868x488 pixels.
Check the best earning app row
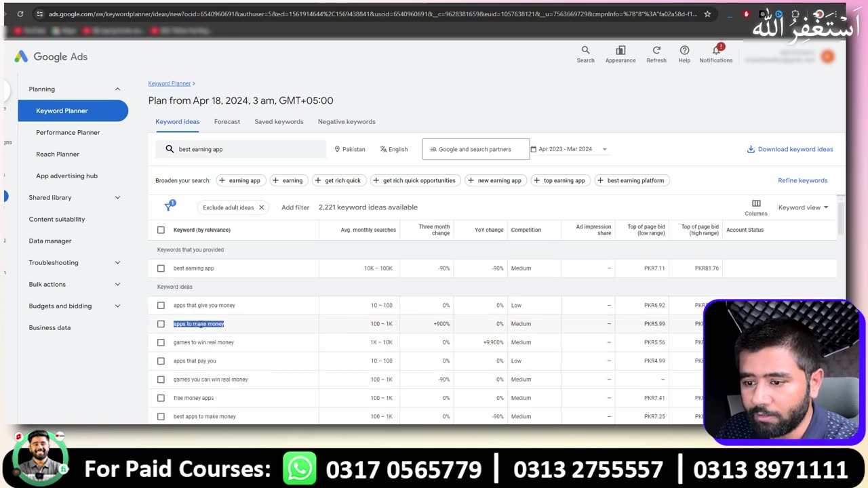point(161,268)
